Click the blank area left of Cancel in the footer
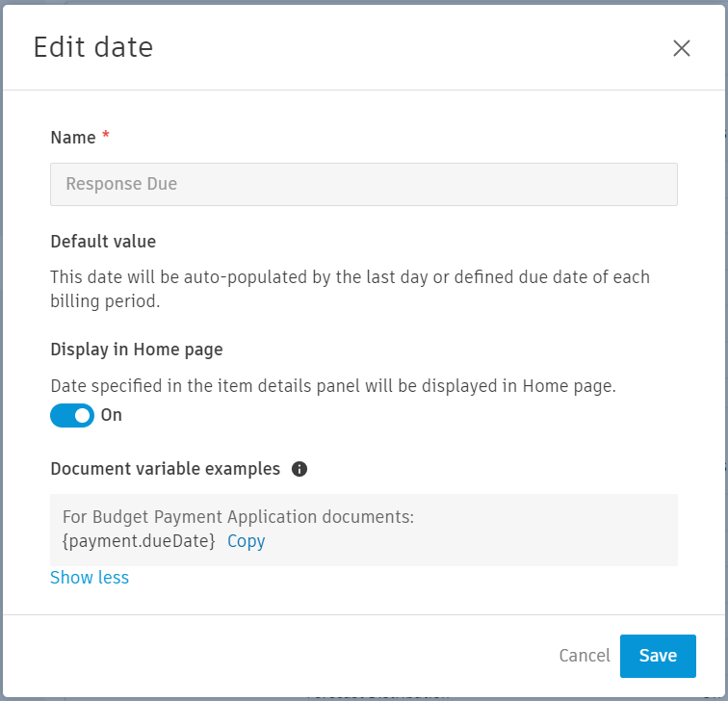The width and height of the screenshot is (728, 701). (289, 656)
